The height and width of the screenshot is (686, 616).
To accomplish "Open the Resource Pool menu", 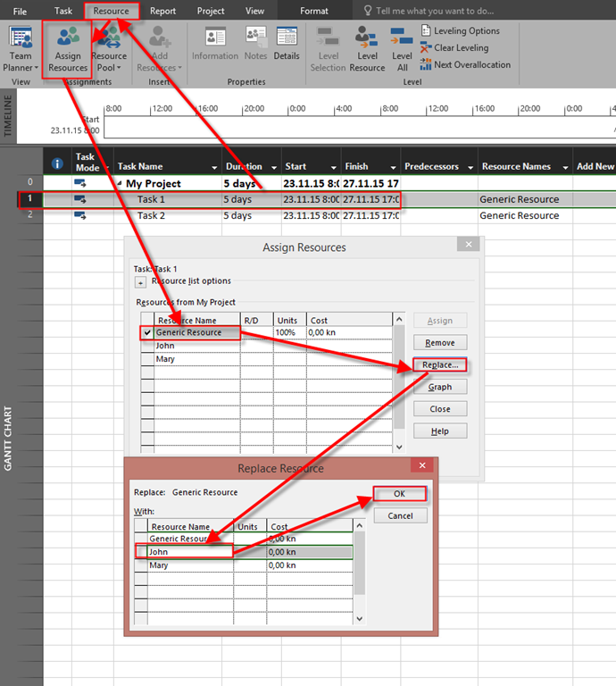I will click(x=111, y=50).
